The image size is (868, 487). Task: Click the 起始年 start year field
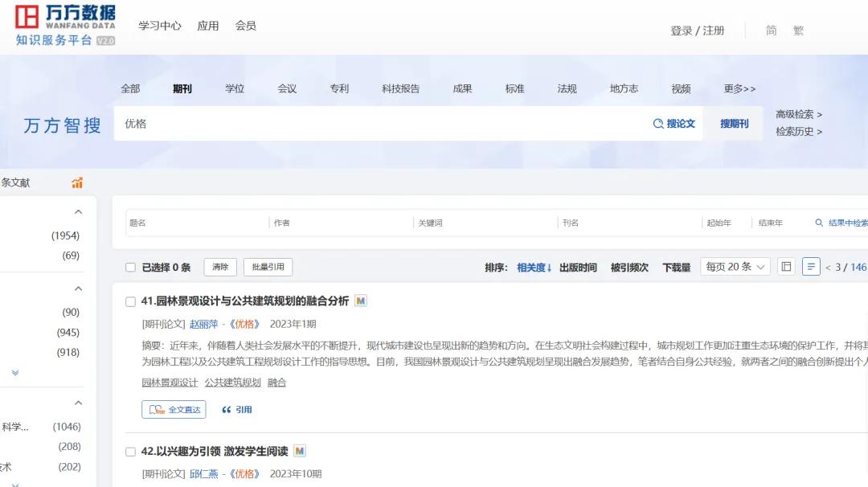point(727,223)
